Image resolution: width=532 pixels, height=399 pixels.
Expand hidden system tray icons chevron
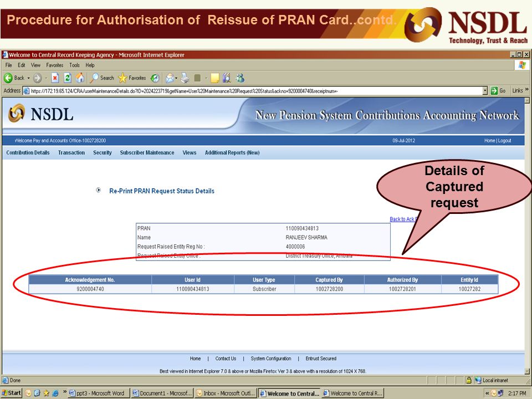click(x=487, y=393)
